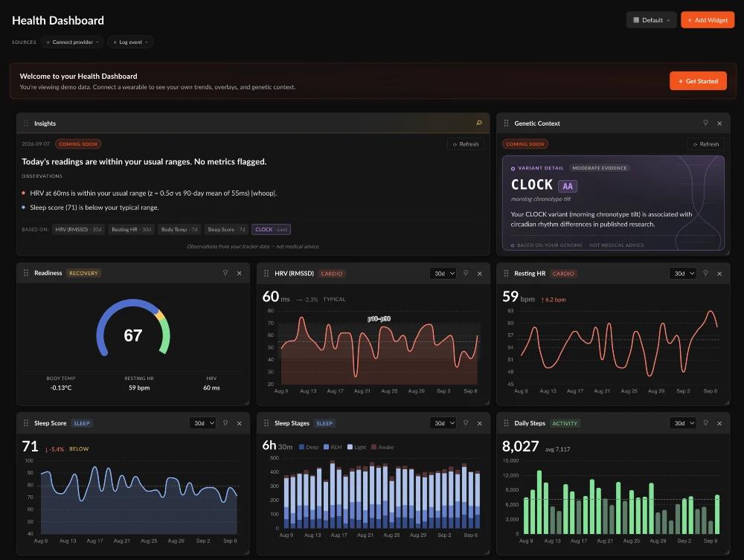Image resolution: width=744 pixels, height=560 pixels.
Task: Open the Default layout dropdown
Action: [x=652, y=20]
